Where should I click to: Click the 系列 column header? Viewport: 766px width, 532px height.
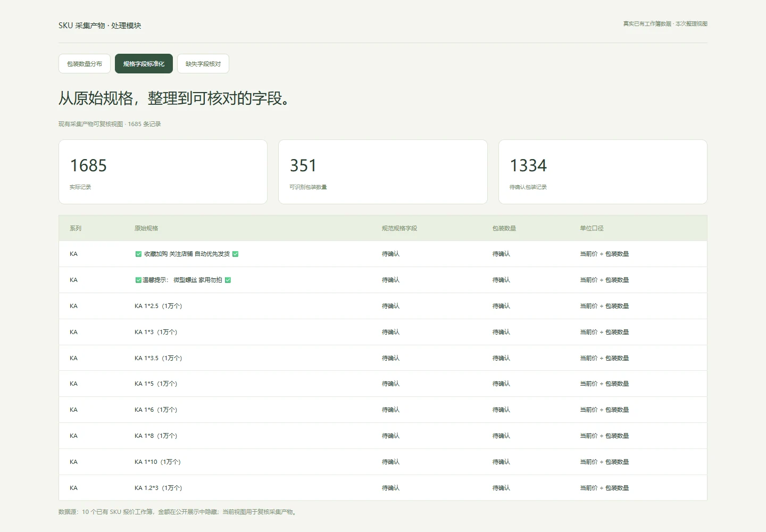pyautogui.click(x=76, y=228)
